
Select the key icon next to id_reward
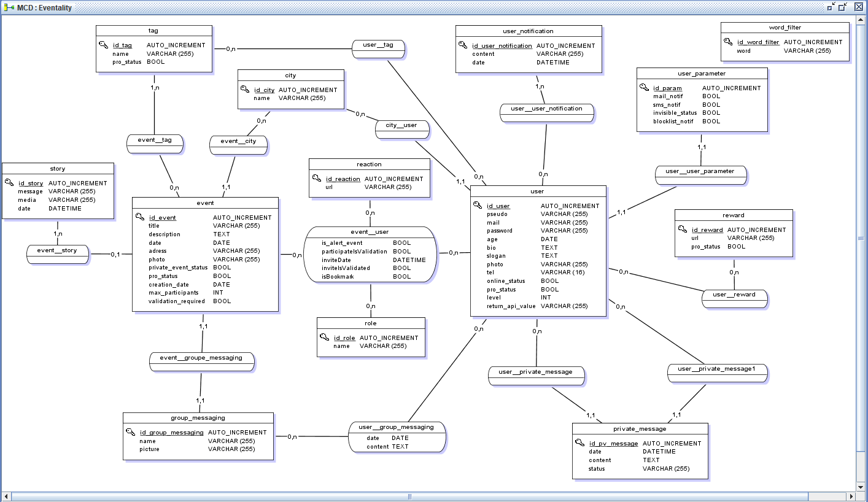click(x=682, y=230)
